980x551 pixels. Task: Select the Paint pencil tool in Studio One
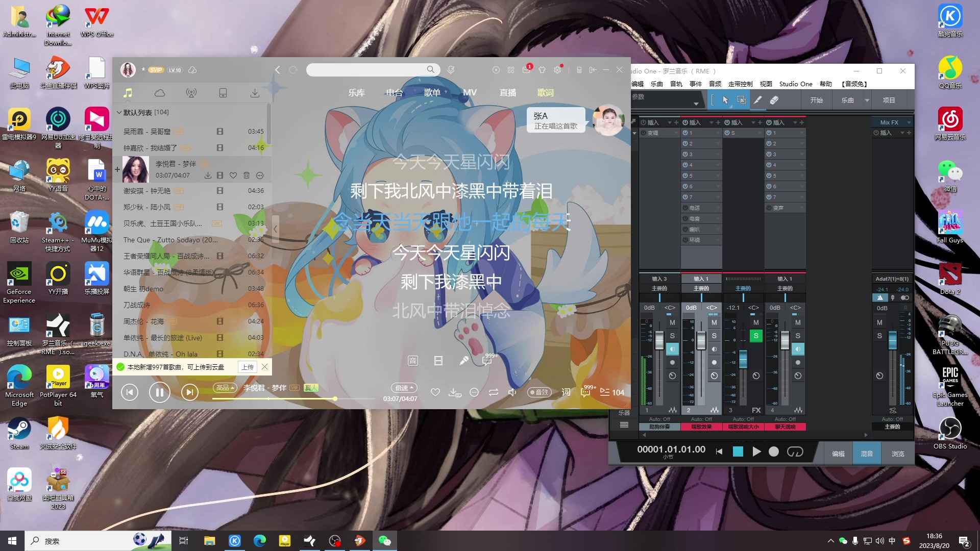point(758,101)
